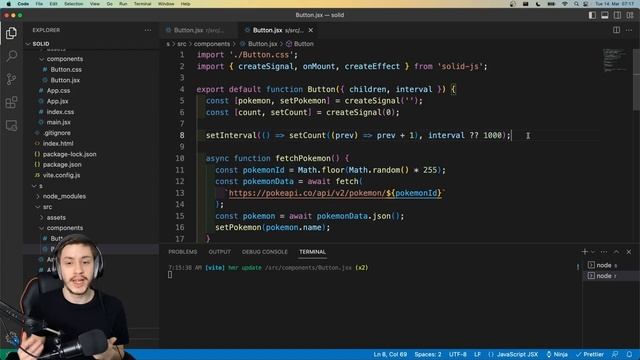
Task: Customize layout icon in title bar
Action: click(x=630, y=15)
